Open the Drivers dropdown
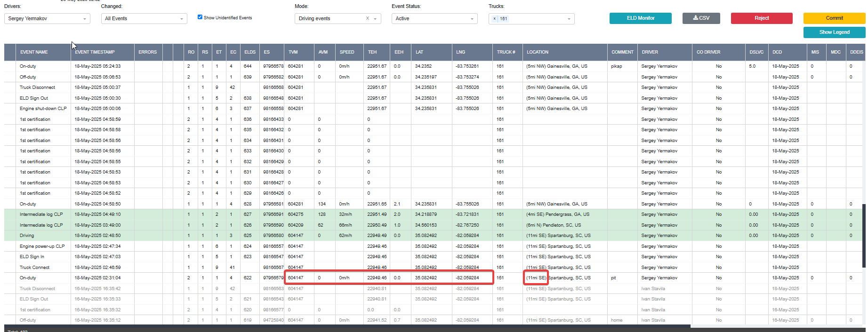This screenshot has width=868, height=332. [x=47, y=18]
